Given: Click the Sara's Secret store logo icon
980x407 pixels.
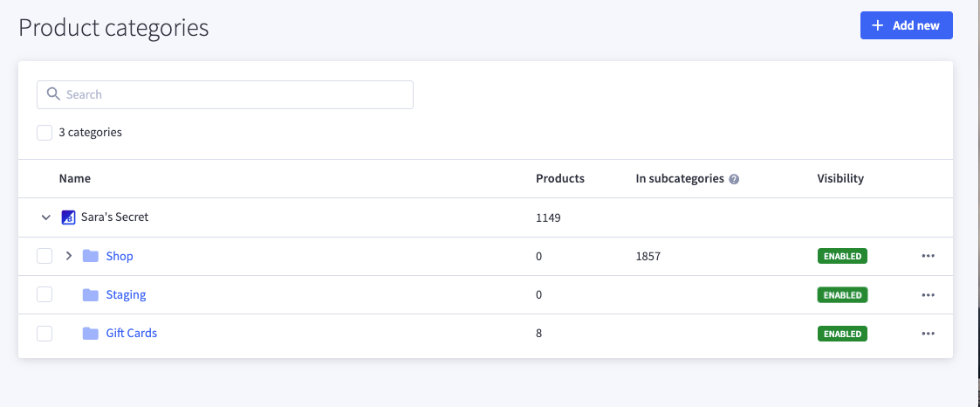Looking at the screenshot, I should pos(68,217).
